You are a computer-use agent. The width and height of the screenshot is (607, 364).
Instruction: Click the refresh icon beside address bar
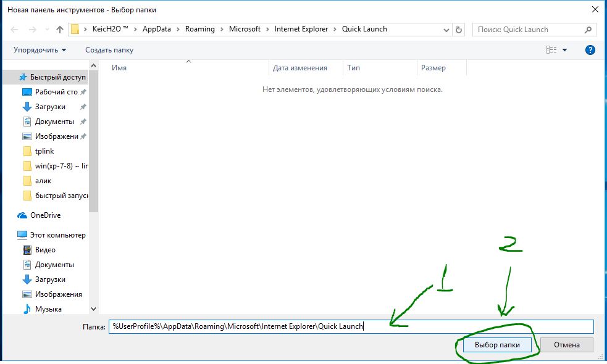(x=459, y=30)
